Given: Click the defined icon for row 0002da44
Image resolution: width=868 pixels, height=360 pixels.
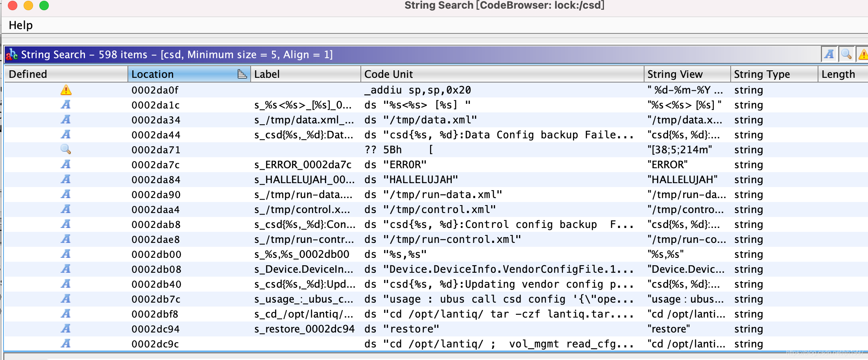Looking at the screenshot, I should (66, 134).
